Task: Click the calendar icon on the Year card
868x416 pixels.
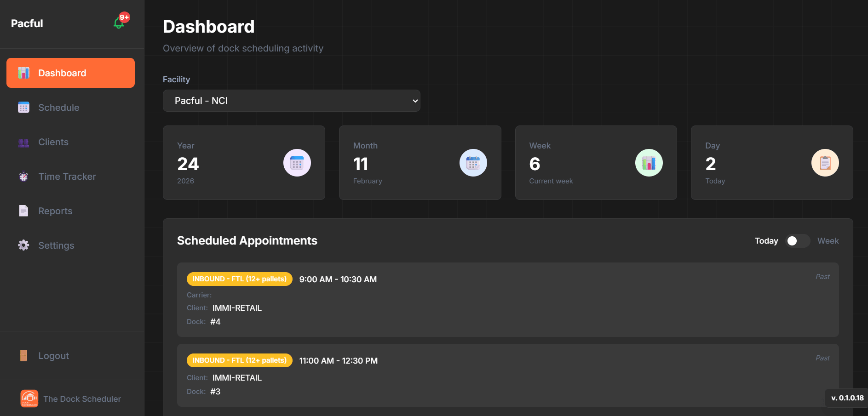Action: [297, 163]
